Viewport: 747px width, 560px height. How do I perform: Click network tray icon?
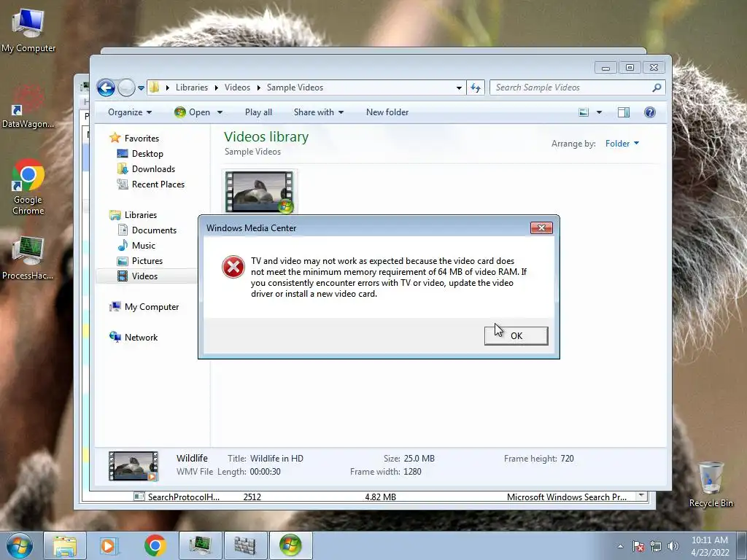(x=656, y=546)
